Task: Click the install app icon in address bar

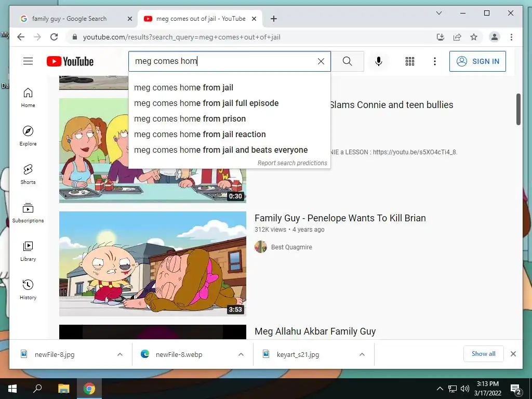Action: [x=441, y=37]
